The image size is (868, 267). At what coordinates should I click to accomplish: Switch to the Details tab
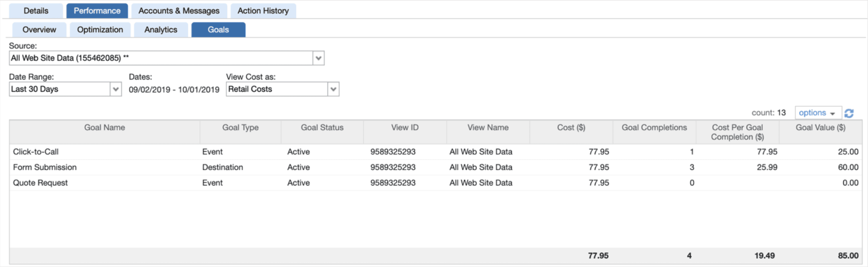tap(36, 11)
